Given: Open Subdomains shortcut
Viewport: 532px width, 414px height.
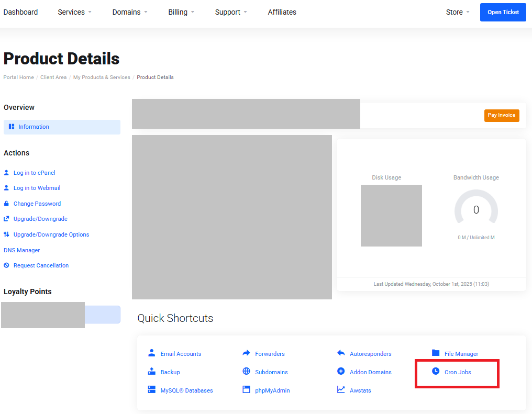Looking at the screenshot, I should [271, 372].
